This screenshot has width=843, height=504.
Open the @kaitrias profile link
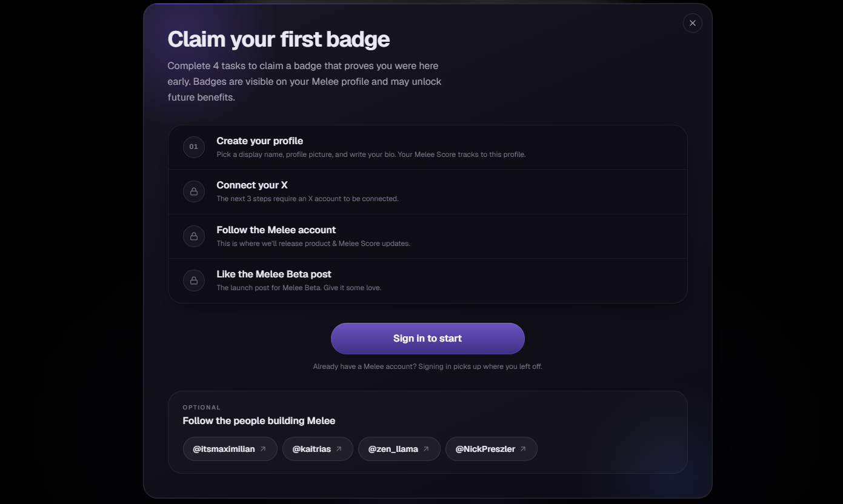coord(318,449)
